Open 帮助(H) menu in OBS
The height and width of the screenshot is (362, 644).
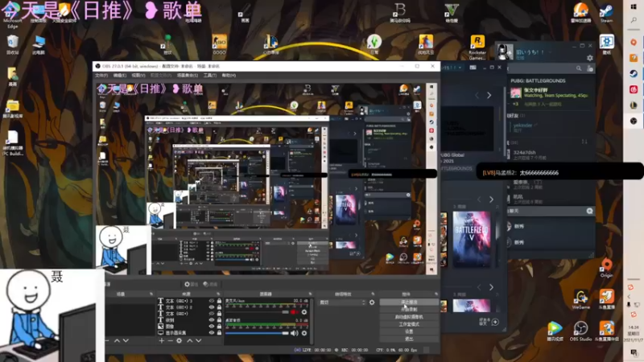pos(229,76)
